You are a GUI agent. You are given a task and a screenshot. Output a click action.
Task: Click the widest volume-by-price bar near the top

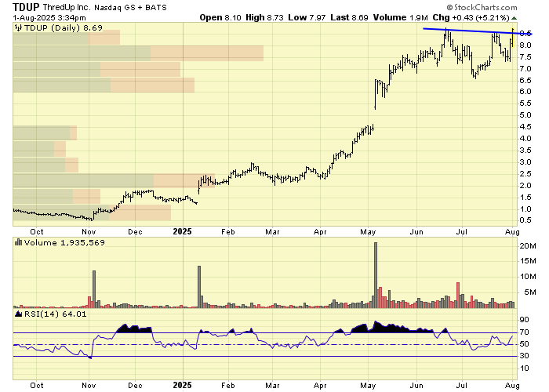click(138, 53)
